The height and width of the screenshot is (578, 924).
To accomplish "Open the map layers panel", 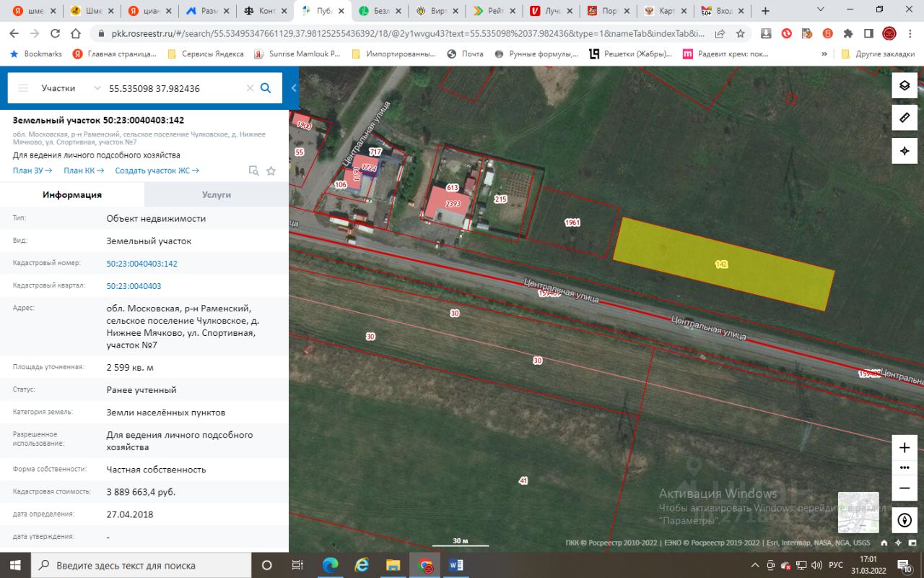I will (x=905, y=85).
